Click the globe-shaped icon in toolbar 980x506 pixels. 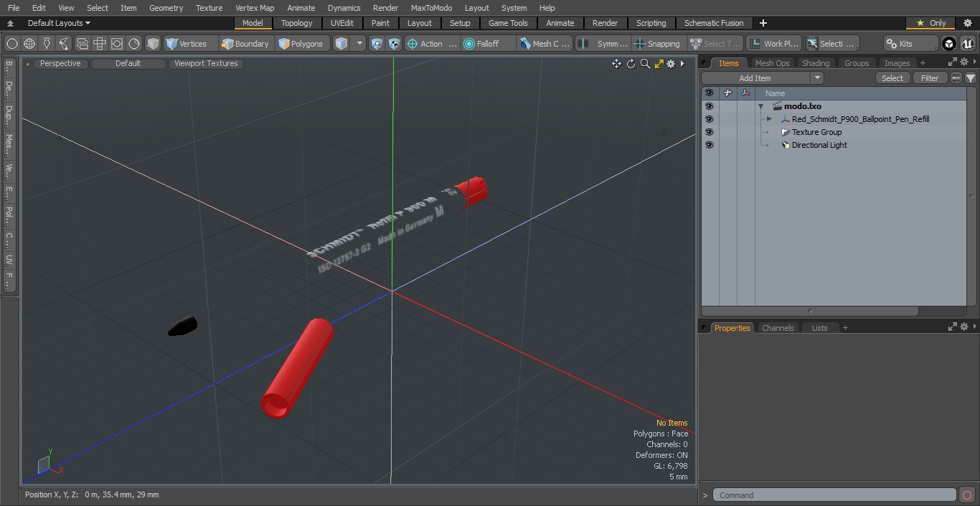[x=29, y=44]
